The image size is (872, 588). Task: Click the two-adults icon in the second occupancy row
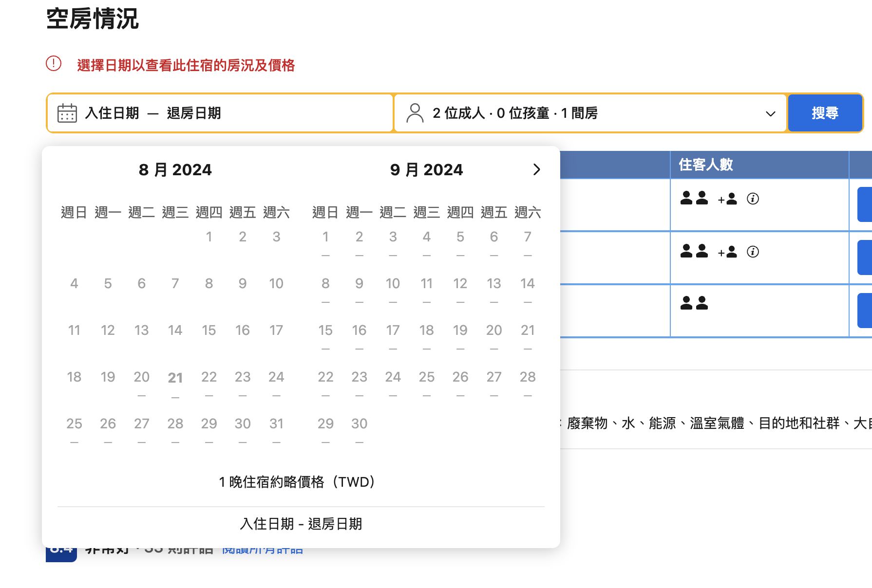694,251
